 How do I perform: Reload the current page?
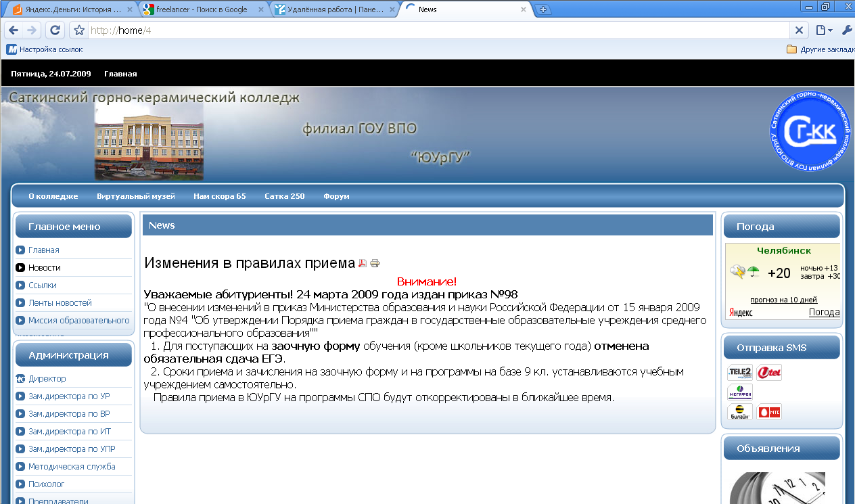pyautogui.click(x=55, y=30)
